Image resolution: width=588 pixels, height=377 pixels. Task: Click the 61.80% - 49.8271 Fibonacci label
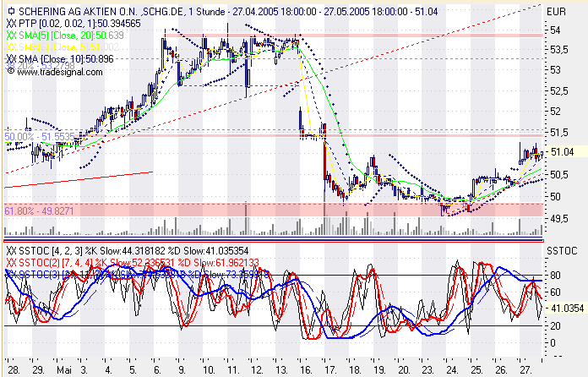coord(39,210)
